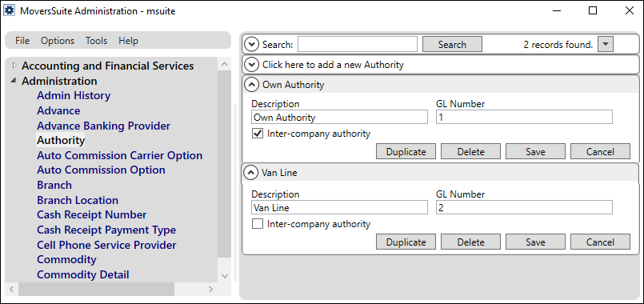Image resolution: width=644 pixels, height=304 pixels.
Task: Click the tree horizontal scroll-right arrow
Action: point(210,290)
